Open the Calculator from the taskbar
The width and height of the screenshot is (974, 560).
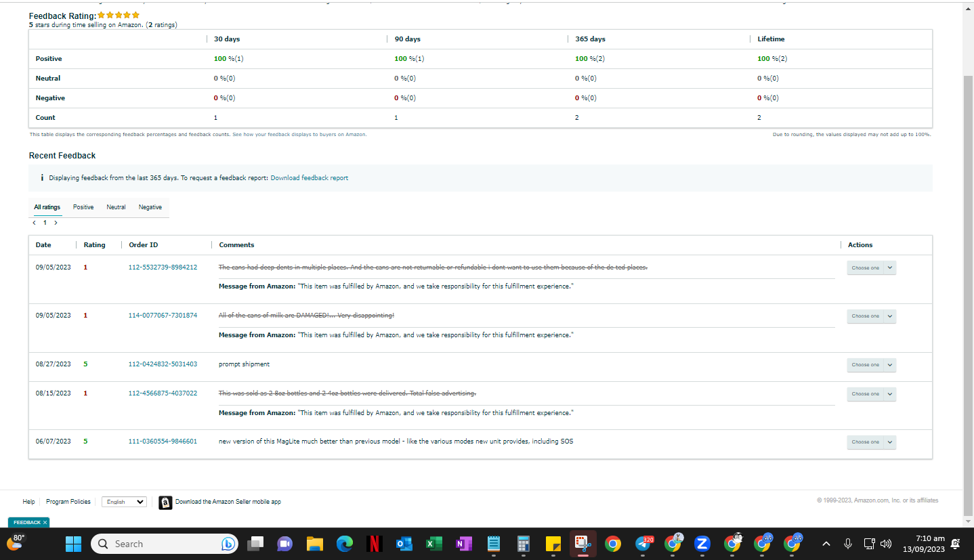tap(524, 544)
